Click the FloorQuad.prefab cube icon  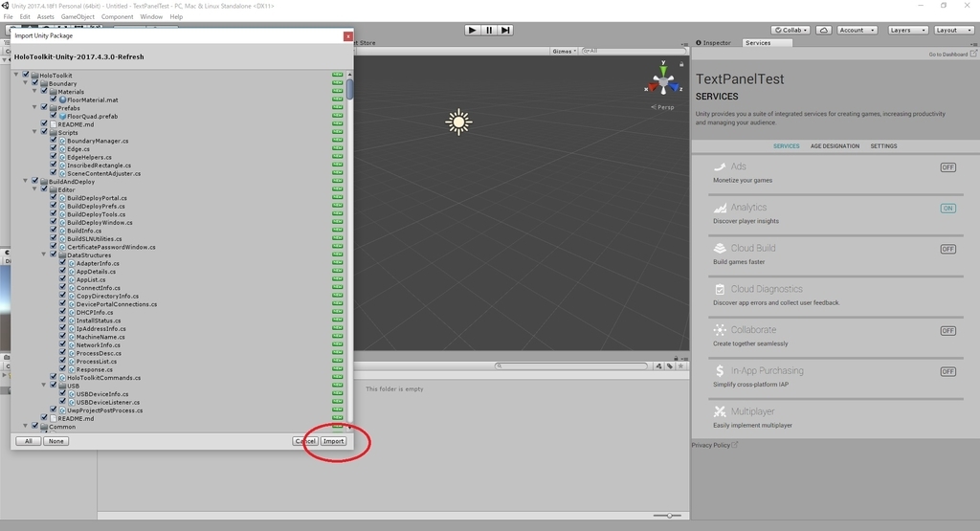tap(62, 116)
